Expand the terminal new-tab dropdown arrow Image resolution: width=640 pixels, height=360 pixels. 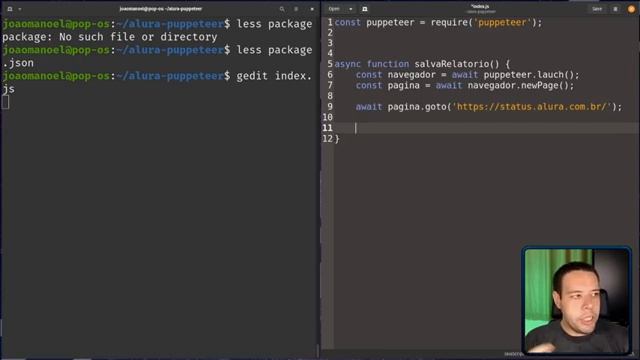pyautogui.click(x=20, y=9)
